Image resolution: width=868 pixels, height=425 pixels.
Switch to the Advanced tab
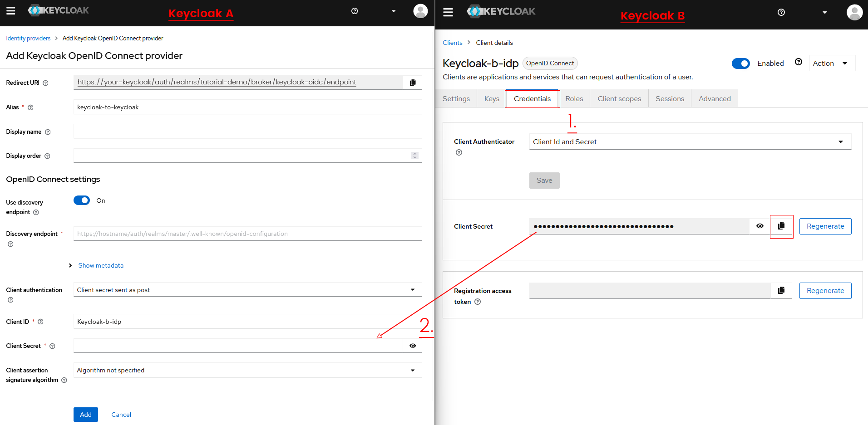pyautogui.click(x=715, y=98)
